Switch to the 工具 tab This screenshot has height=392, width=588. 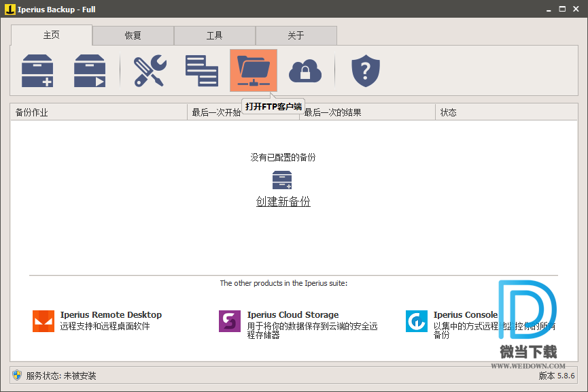215,35
